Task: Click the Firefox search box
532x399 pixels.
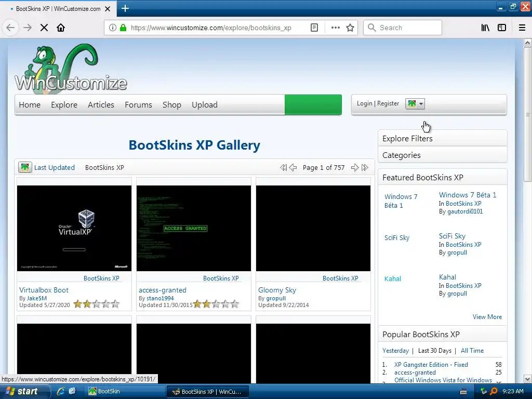Action: [403, 28]
